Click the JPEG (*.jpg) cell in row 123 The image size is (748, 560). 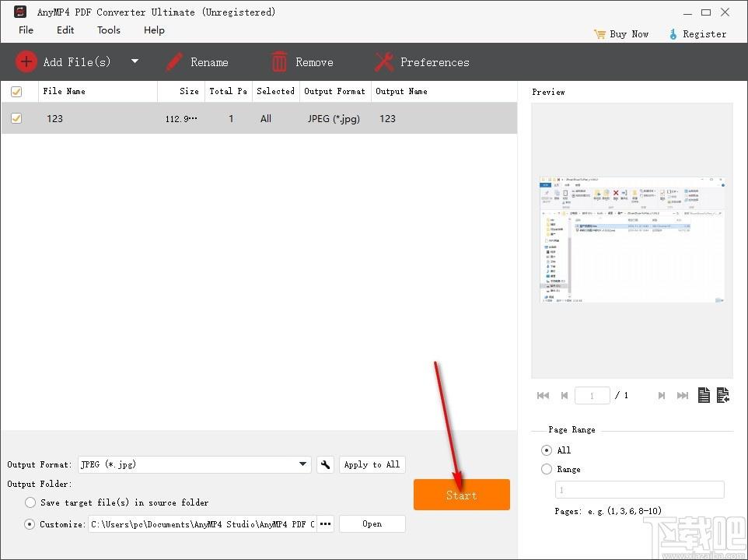334,118
